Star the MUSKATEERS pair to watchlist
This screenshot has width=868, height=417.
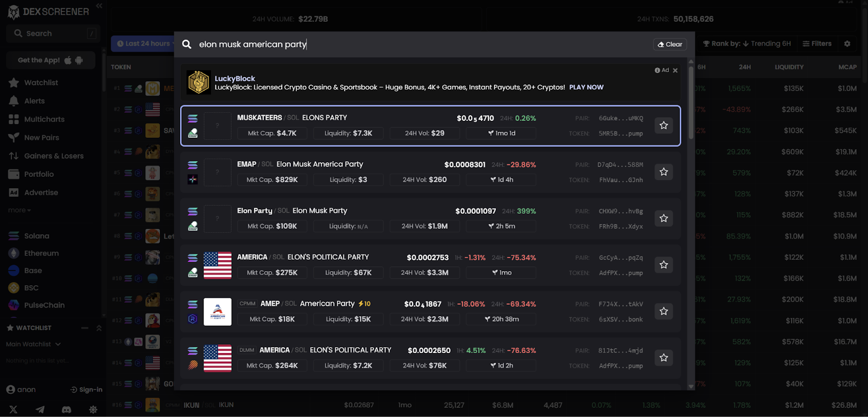tap(663, 125)
